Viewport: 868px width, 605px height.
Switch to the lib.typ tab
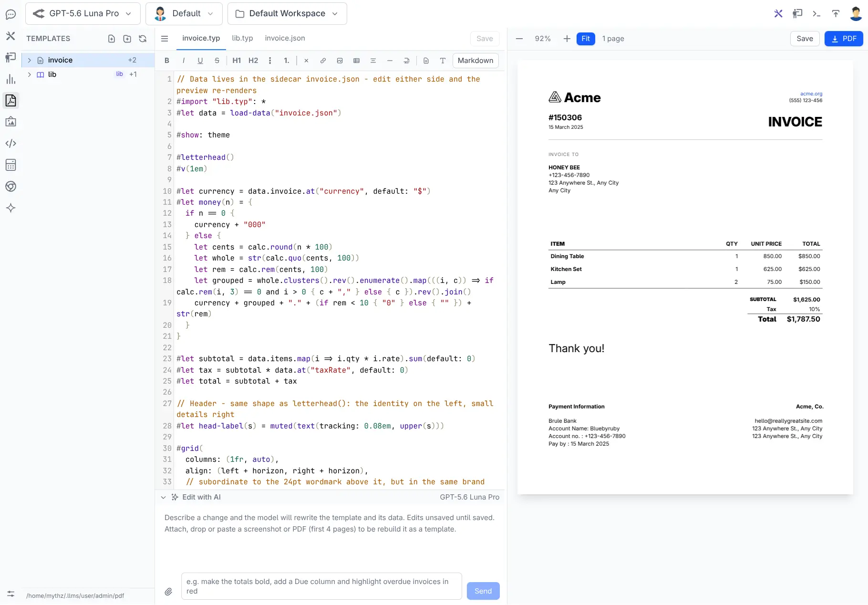(242, 38)
